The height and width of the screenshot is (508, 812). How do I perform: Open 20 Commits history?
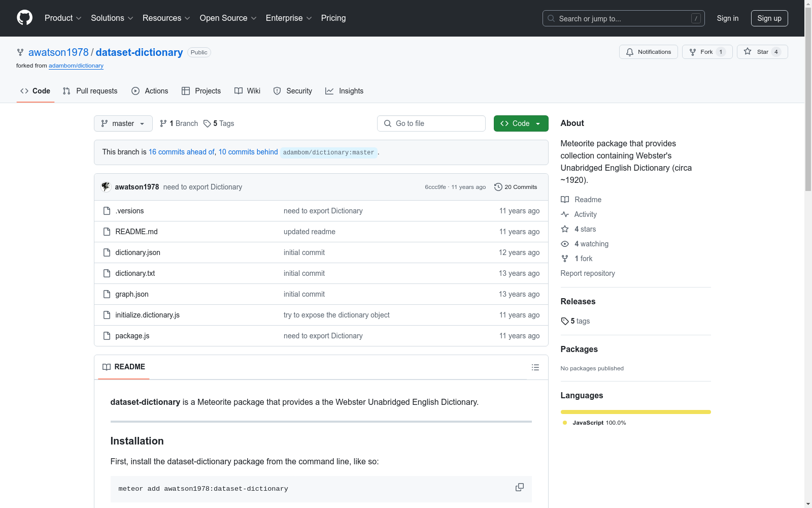coord(516,187)
